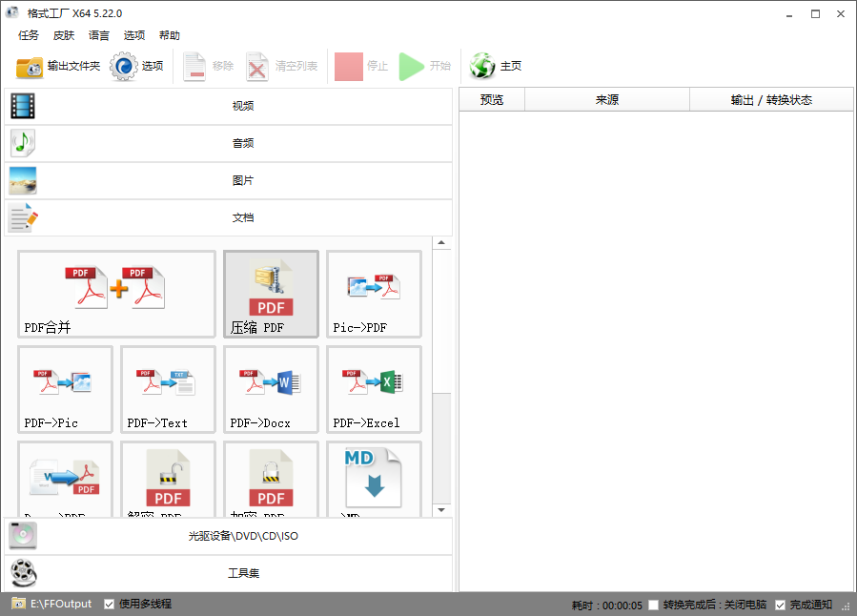Viewport: 857px width, 616px height.
Task: Choose the MD markdown converter
Action: coord(374,480)
